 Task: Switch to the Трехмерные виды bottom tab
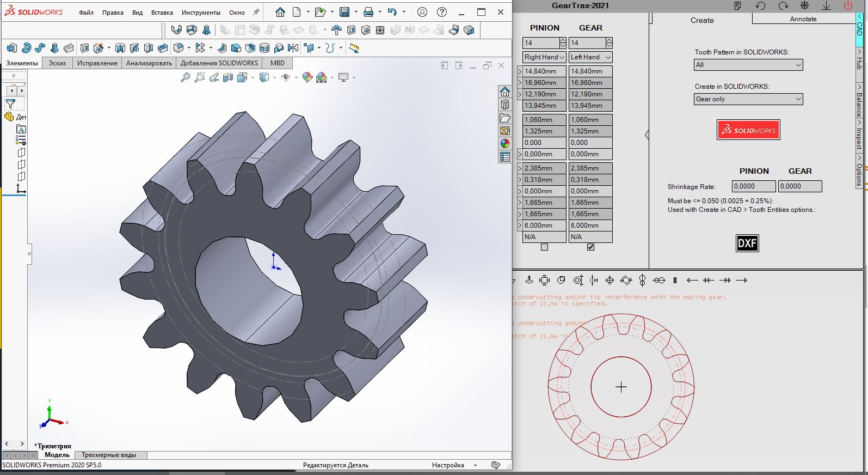[x=109, y=455]
